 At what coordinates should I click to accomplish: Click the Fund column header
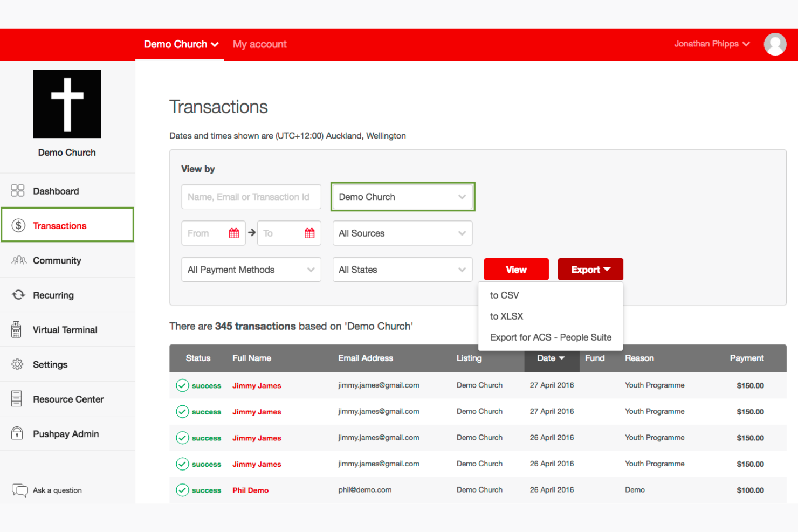coord(595,358)
